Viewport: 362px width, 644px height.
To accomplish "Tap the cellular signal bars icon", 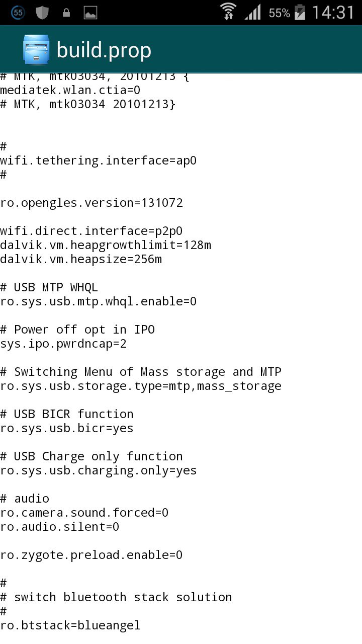I will click(x=253, y=12).
